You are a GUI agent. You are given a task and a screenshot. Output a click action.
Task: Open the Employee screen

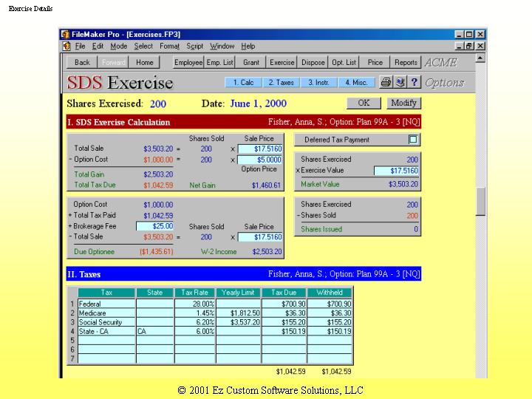click(188, 62)
